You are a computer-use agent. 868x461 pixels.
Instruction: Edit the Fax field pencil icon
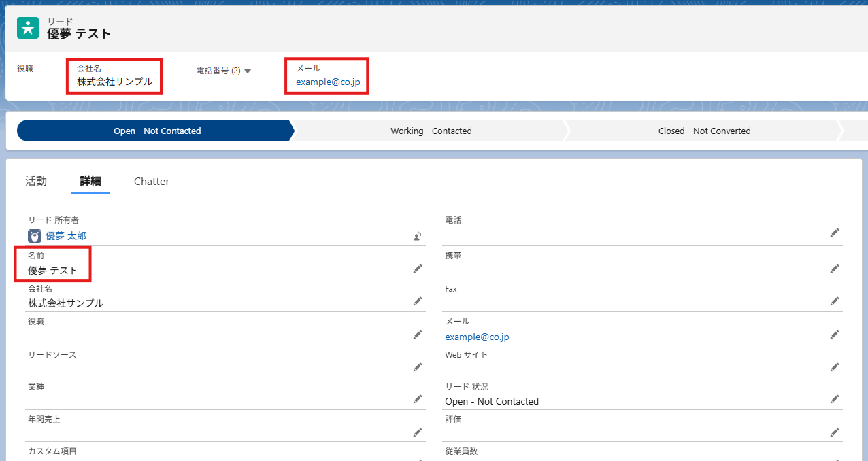tap(835, 301)
